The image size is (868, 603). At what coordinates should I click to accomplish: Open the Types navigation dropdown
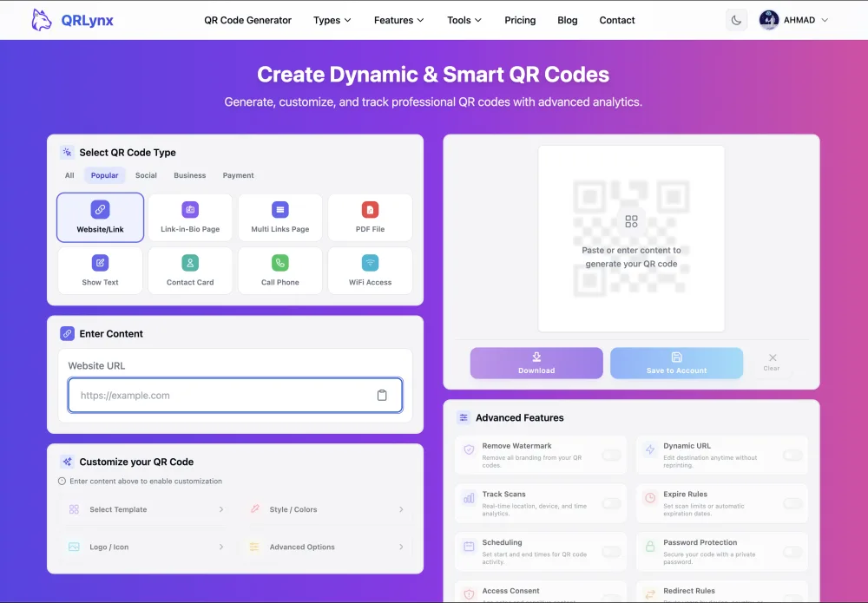(x=332, y=20)
